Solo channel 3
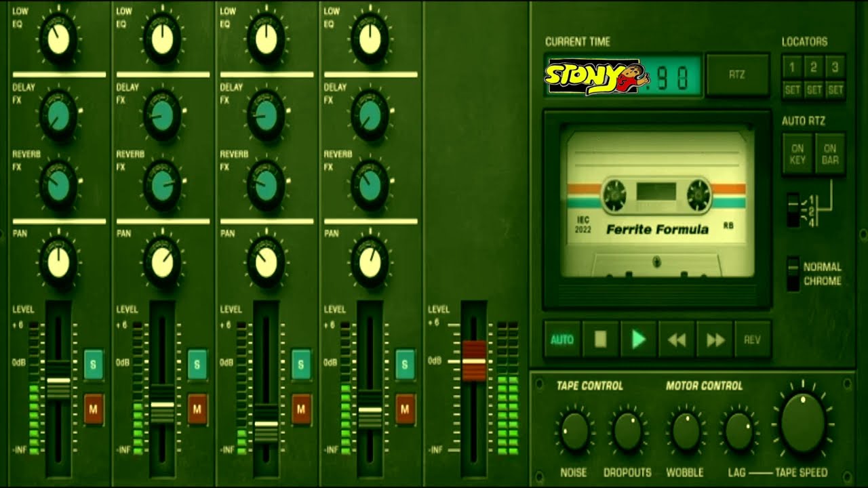Image resolution: width=868 pixels, height=488 pixels. [x=301, y=365]
